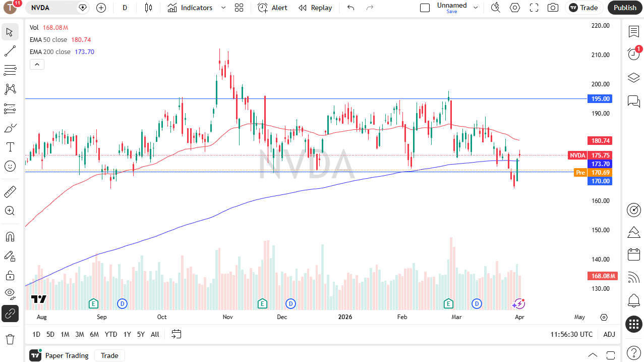
Task: Open the user profile avatar menu
Action: (x=11, y=8)
